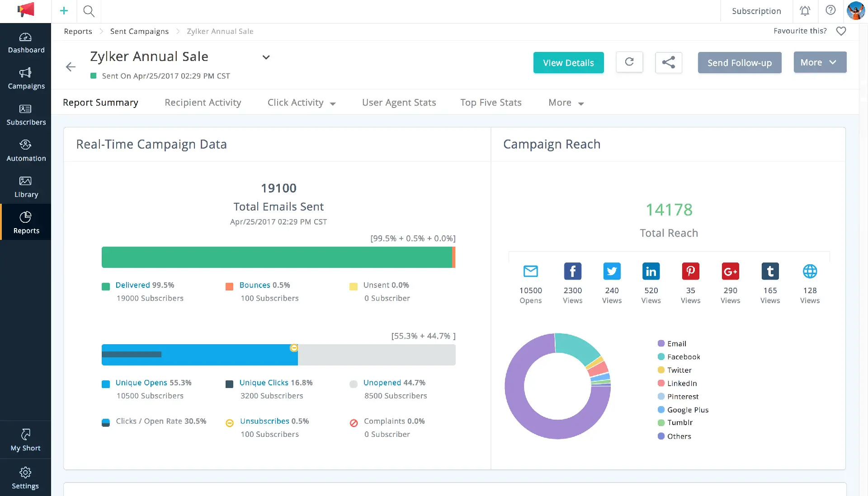
Task: Click the Bounces link
Action: [255, 285]
